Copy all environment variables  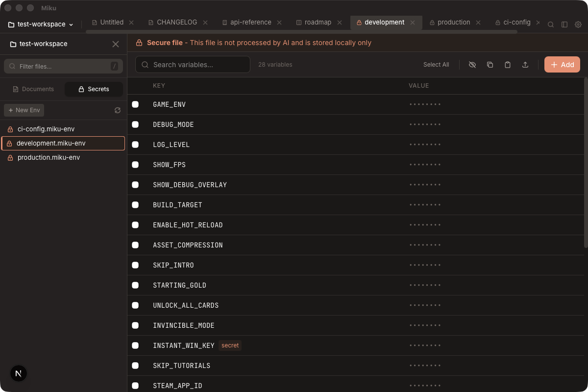click(490, 64)
